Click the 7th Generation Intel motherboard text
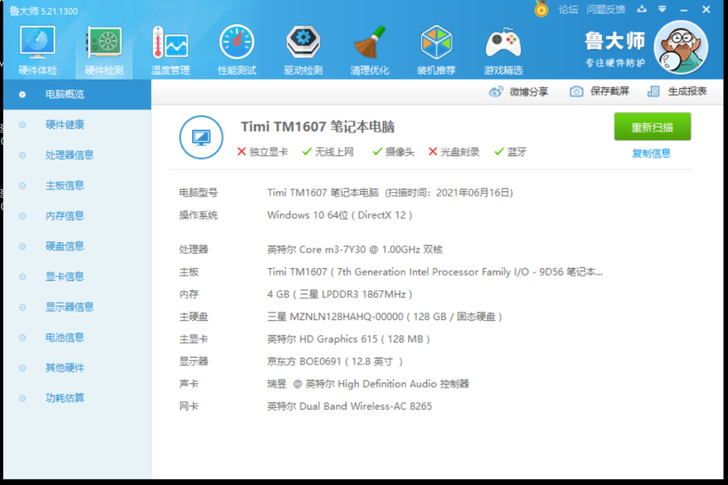Image resolution: width=728 pixels, height=485 pixels. tap(435, 272)
